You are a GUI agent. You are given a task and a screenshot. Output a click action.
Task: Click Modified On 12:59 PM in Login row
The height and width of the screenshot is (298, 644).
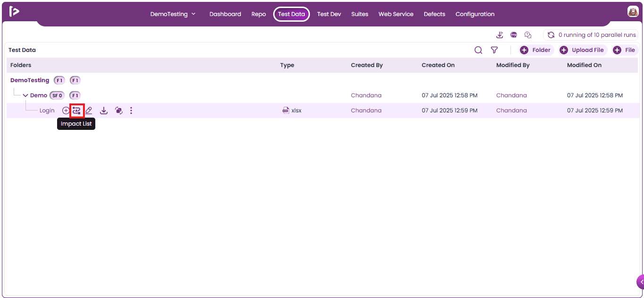pos(595,111)
